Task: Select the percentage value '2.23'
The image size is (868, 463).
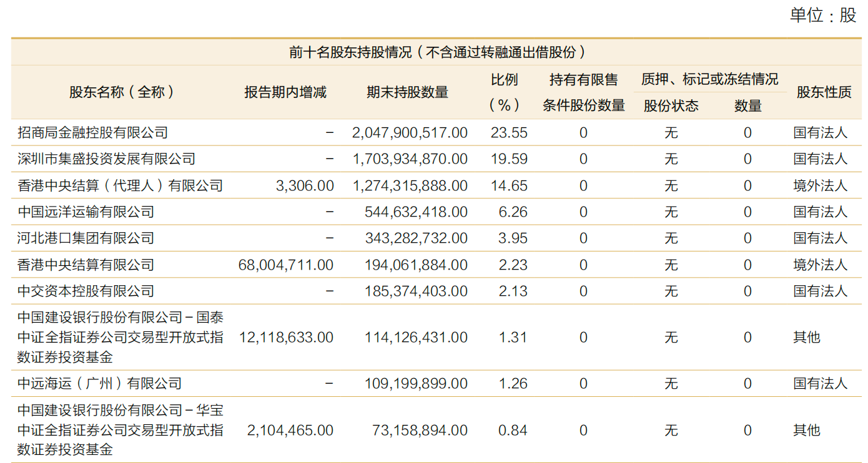Action: [x=513, y=265]
